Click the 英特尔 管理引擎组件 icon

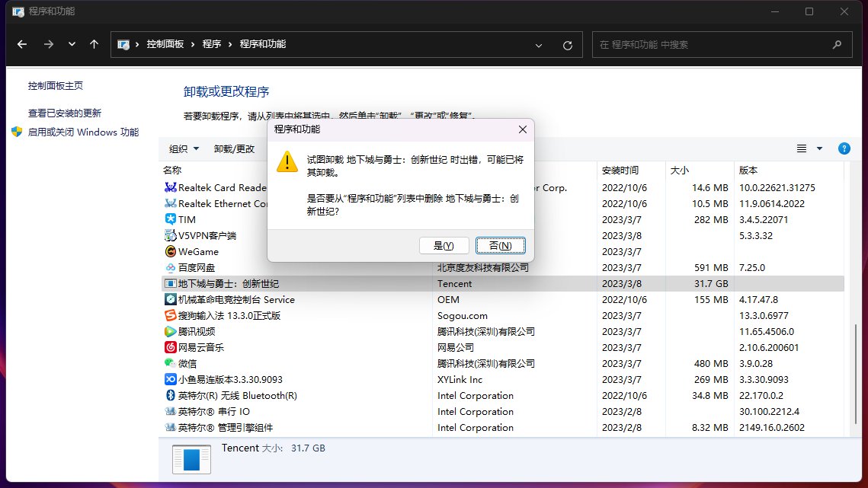(171, 427)
